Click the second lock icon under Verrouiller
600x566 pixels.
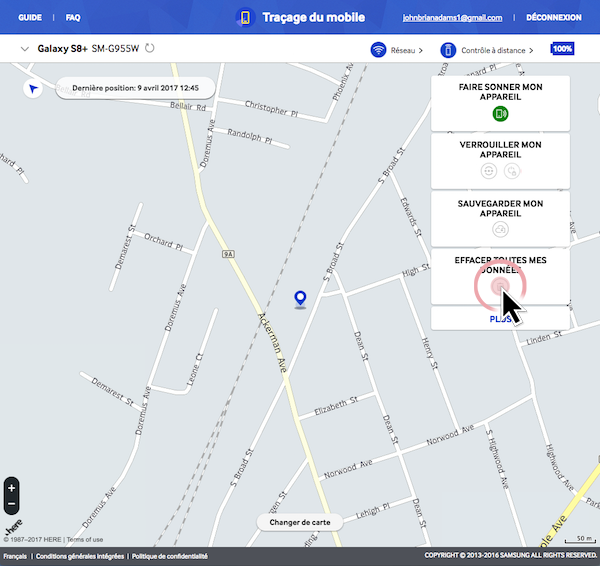pyautogui.click(x=512, y=171)
